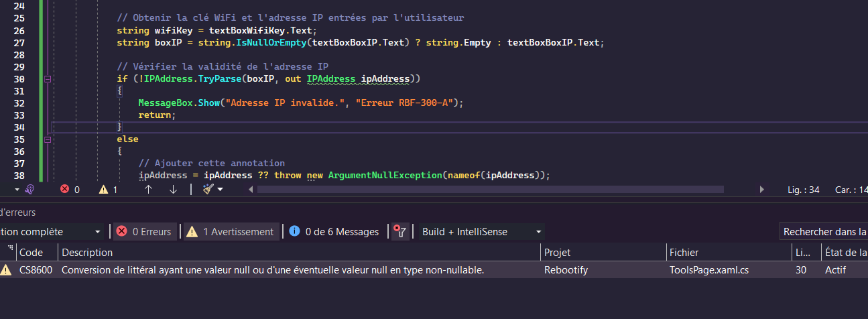
Task: Sort by the Li... line column header
Action: coord(806,253)
